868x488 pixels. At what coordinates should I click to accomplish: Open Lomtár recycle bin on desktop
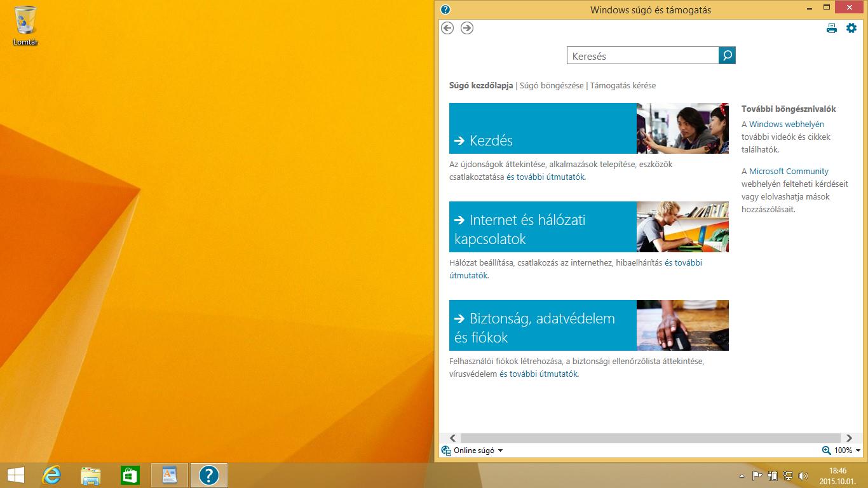point(25,25)
